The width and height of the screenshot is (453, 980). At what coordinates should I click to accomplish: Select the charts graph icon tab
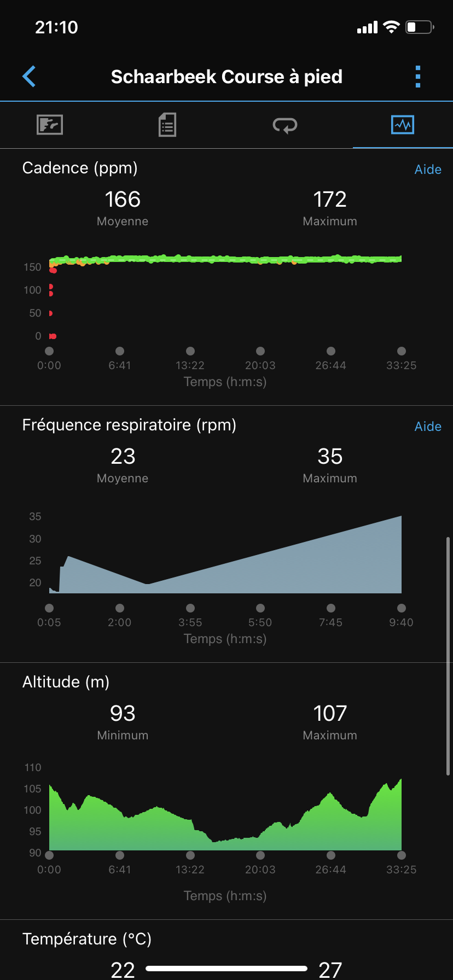point(403,125)
